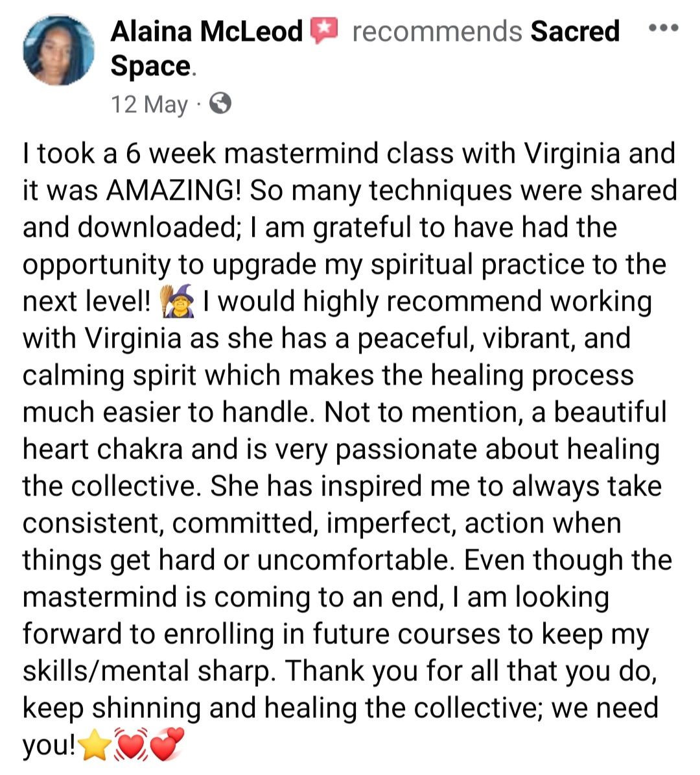700x775 pixels.
Task: Click Alaina McLeod's profile picture
Action: point(58,51)
